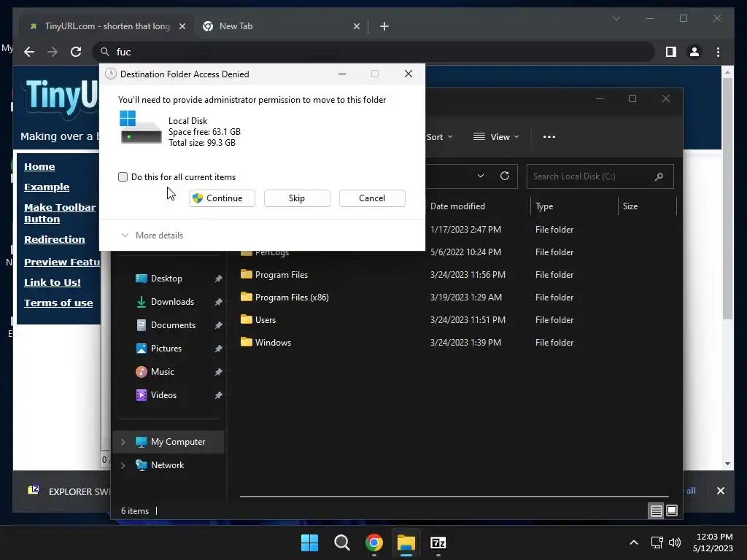Expand Network tree node
Screen dimensions: 747x560
[x=123, y=465]
